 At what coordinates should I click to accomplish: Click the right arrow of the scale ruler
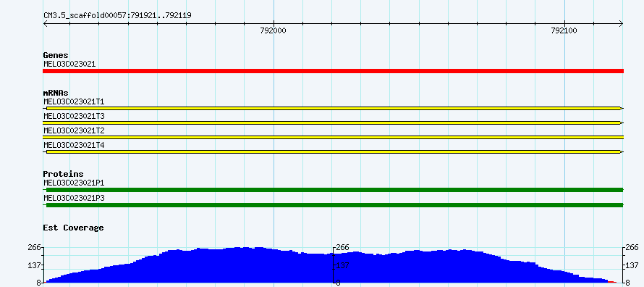pyautogui.click(x=621, y=24)
